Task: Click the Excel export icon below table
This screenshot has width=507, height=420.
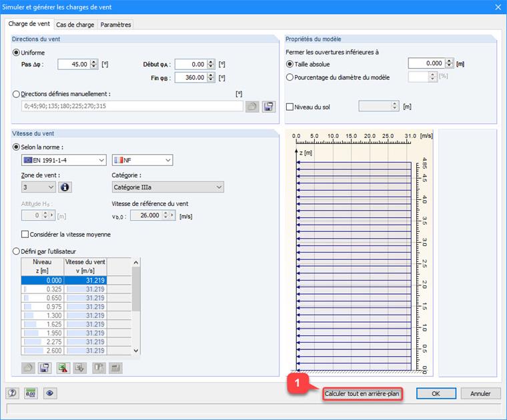Action: coord(63,368)
